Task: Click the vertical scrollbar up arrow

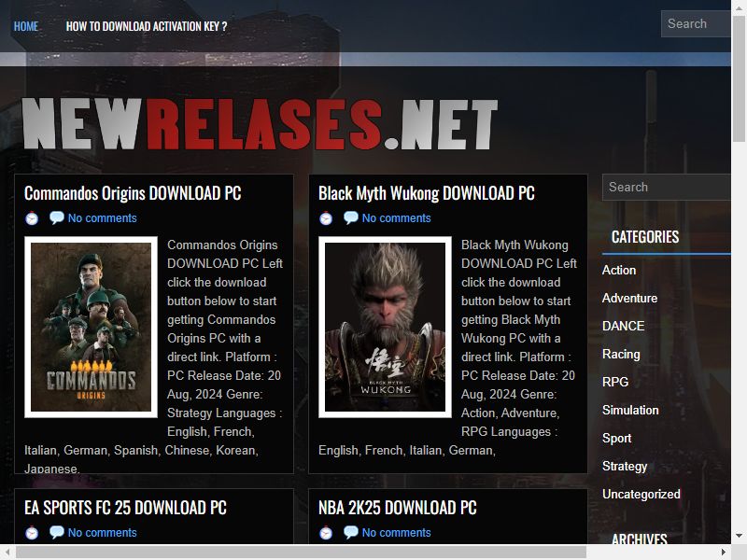Action: coord(739,7)
